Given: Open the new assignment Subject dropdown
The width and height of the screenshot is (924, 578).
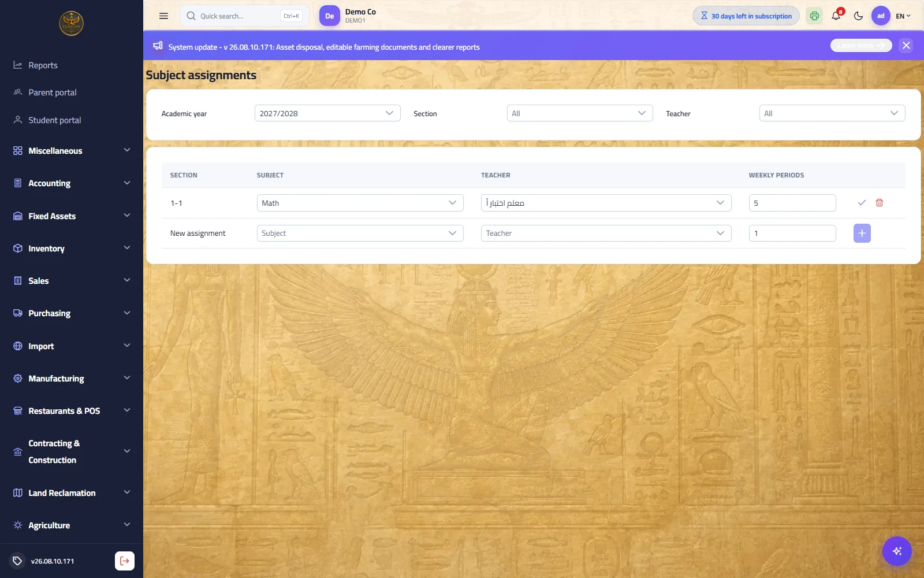Looking at the screenshot, I should (360, 234).
